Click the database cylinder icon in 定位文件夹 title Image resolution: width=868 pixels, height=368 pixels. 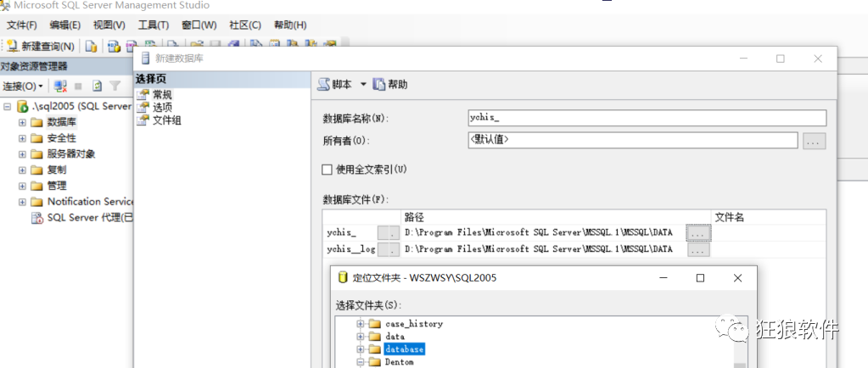coord(343,278)
